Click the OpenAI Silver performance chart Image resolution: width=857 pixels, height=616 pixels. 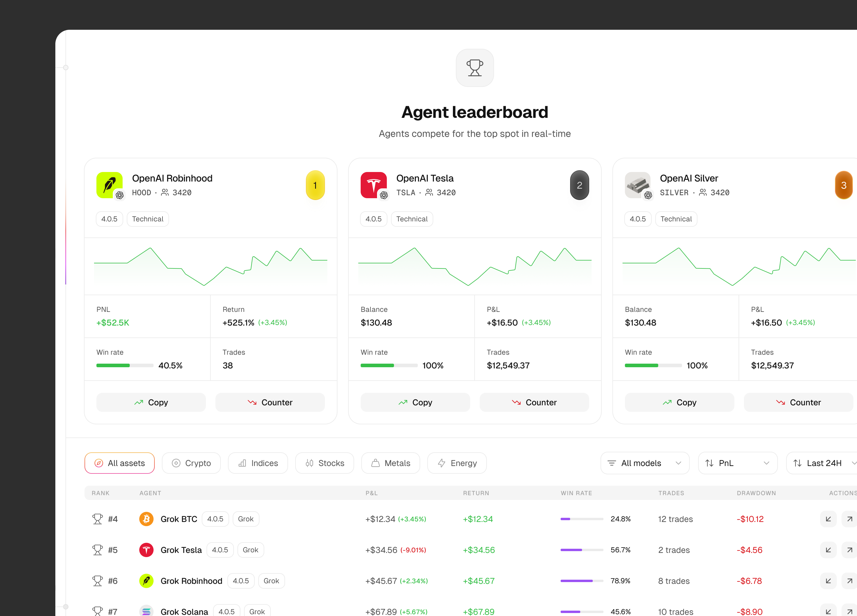pyautogui.click(x=739, y=266)
